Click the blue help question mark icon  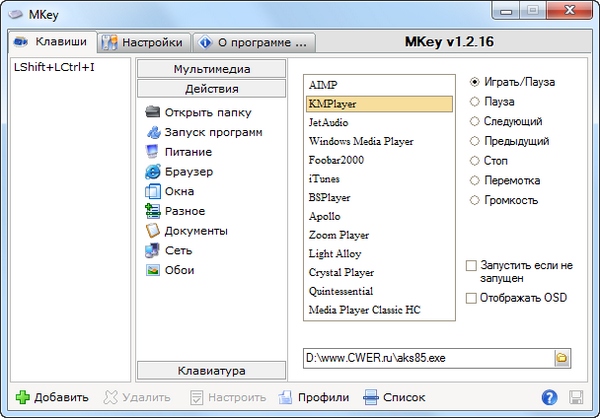click(549, 397)
